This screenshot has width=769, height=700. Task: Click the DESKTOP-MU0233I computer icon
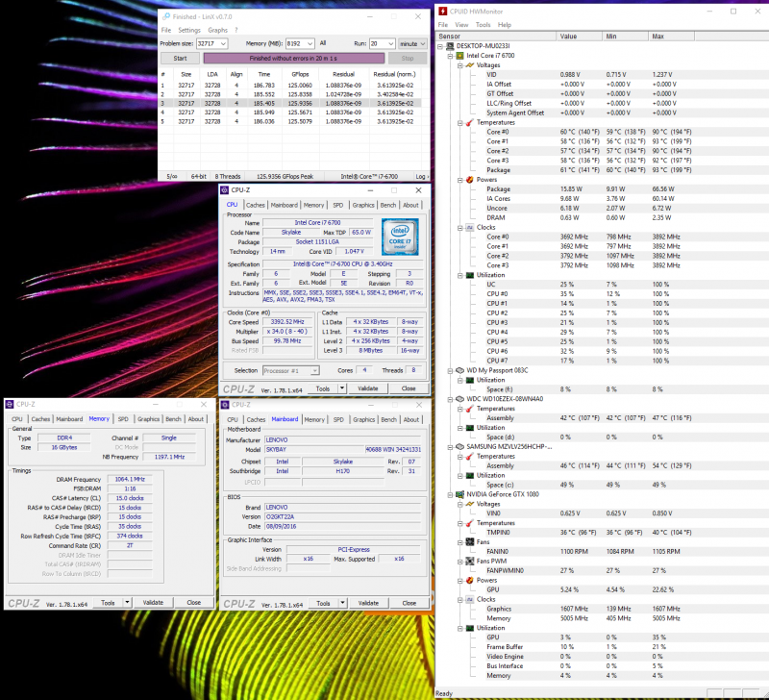[x=450, y=46]
